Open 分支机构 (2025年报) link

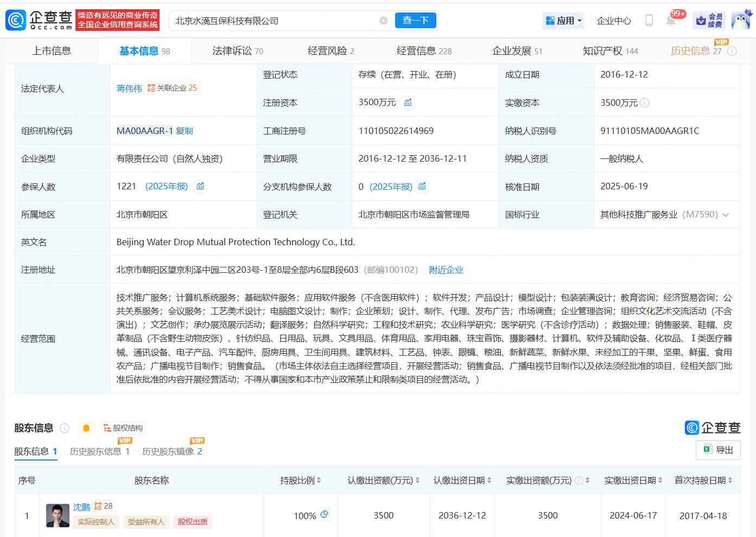(391, 187)
